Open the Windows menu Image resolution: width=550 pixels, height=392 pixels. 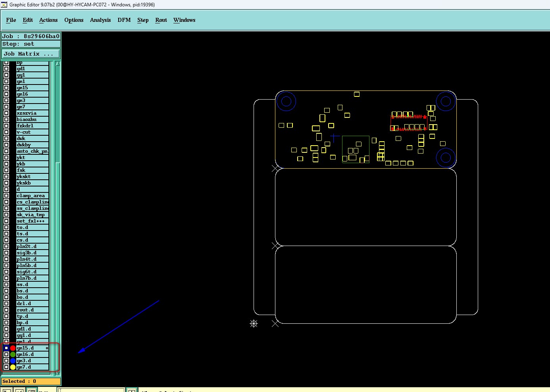pyautogui.click(x=185, y=20)
